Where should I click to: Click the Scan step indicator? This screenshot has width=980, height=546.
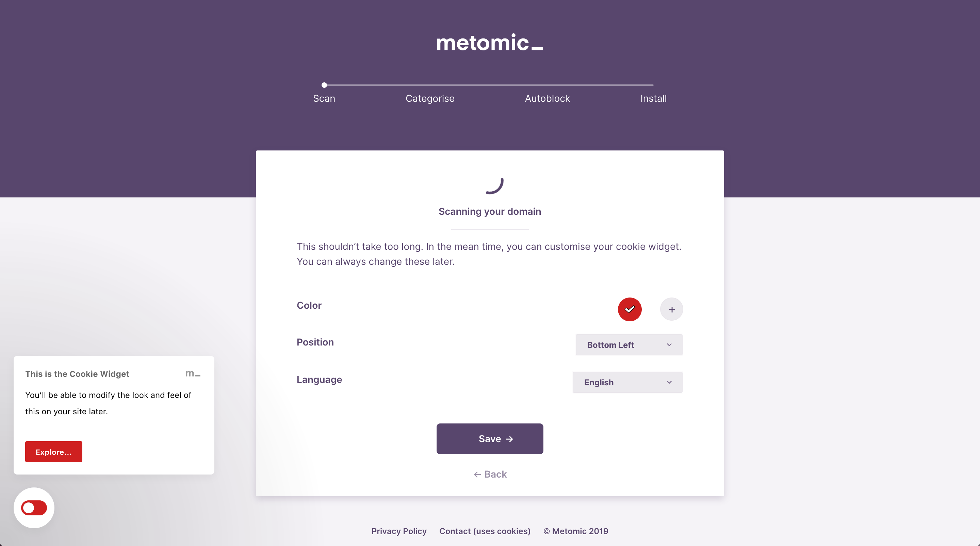point(324,83)
